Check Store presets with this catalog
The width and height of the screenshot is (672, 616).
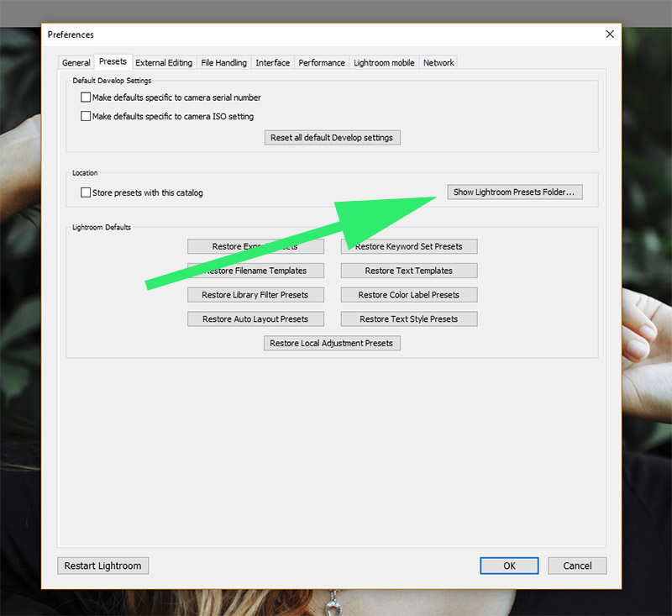(x=86, y=192)
